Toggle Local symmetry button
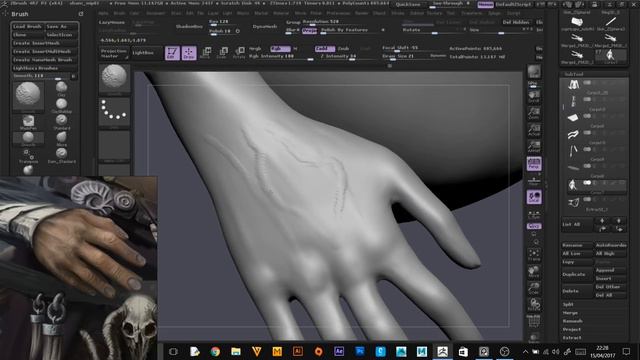The width and height of the screenshot is (640, 360). click(534, 197)
